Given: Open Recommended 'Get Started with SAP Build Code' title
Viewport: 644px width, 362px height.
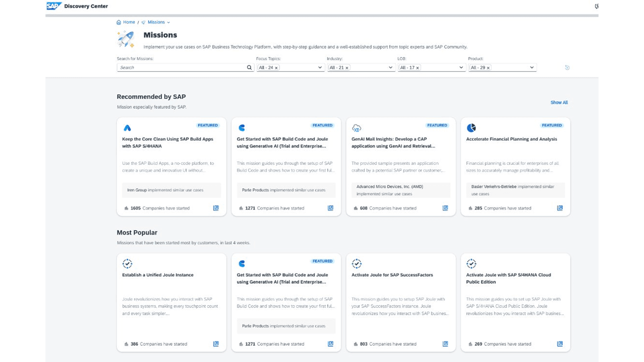Looking at the screenshot, I should point(282,143).
